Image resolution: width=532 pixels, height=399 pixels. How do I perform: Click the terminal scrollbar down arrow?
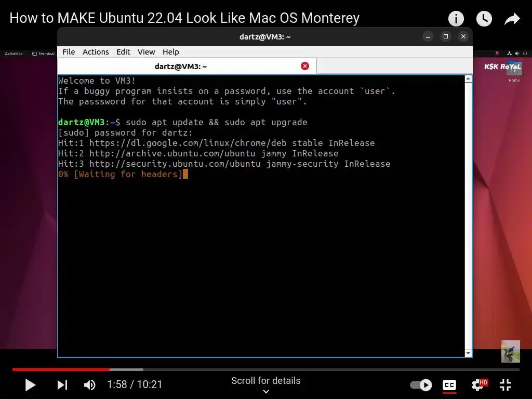[468, 353]
